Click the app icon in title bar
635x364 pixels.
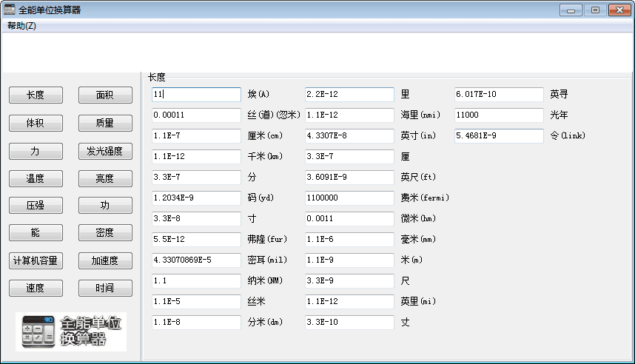pos(10,10)
